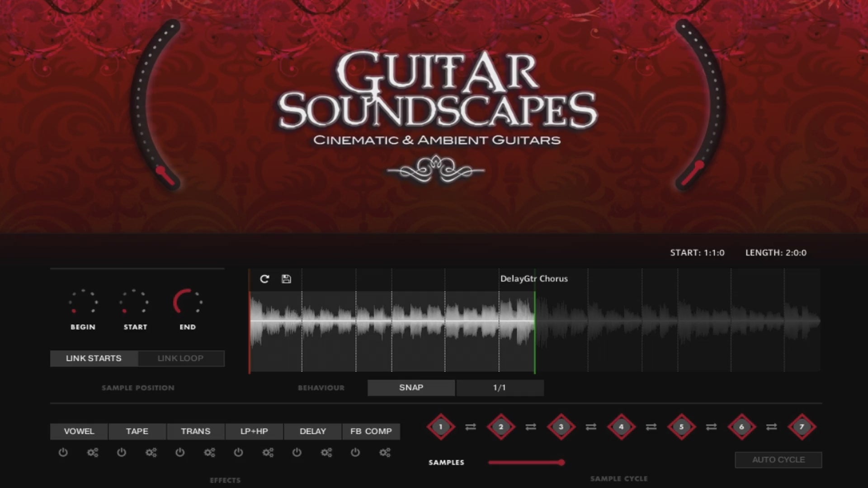Select sample slot 3 diamond
The height and width of the screenshot is (488, 868).
click(561, 427)
